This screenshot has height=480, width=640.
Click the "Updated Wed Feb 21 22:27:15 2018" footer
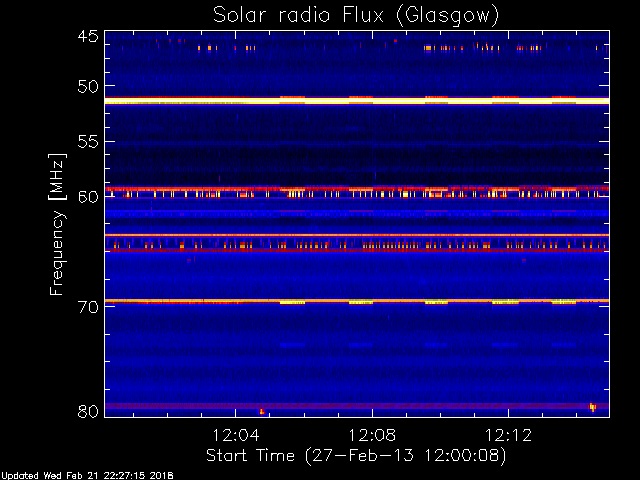click(87, 476)
